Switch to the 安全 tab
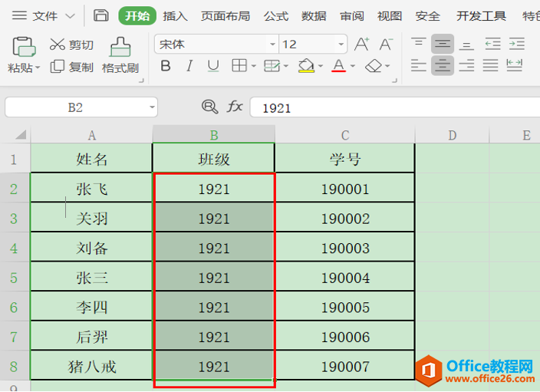Screen dimensions: 540x392 click(x=427, y=16)
